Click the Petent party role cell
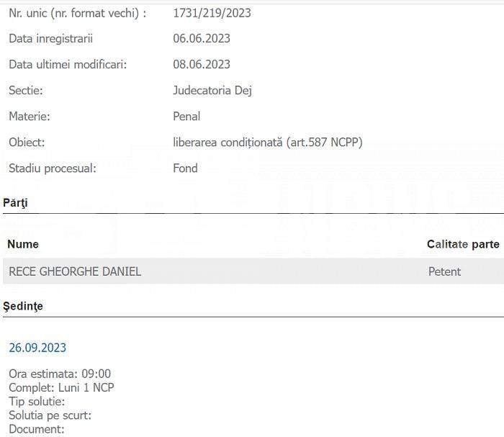The height and width of the screenshot is (437, 504). 444,271
